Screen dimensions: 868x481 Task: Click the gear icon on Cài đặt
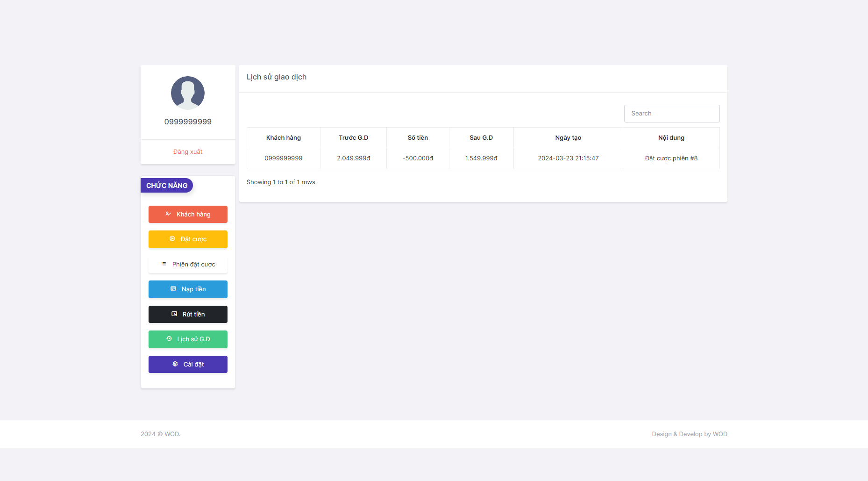pos(175,364)
